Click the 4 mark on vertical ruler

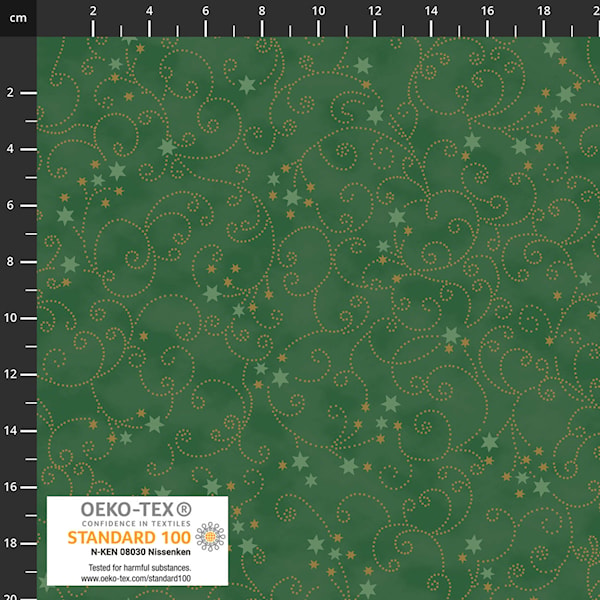(10, 148)
